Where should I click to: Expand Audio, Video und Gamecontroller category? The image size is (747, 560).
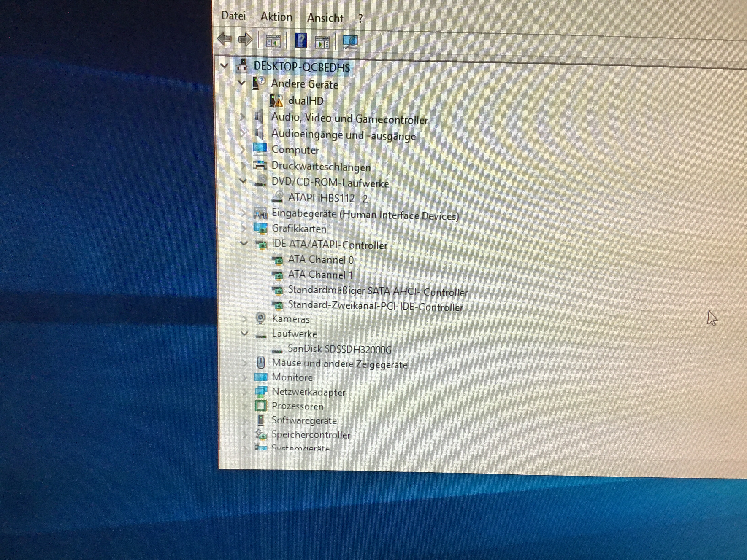tap(242, 117)
